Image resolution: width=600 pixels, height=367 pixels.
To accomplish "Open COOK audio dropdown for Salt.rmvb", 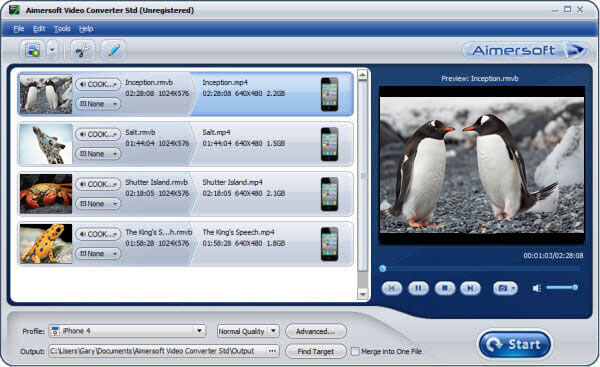I will click(98, 134).
